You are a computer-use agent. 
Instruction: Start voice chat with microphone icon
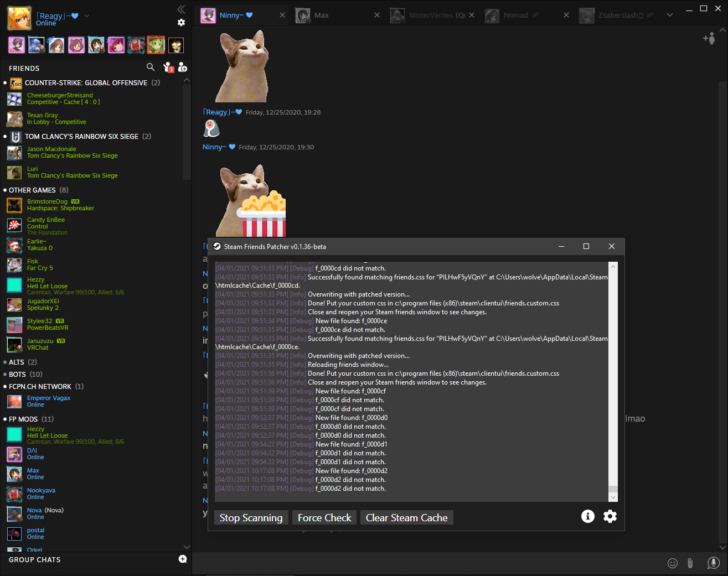pyautogui.click(x=714, y=563)
